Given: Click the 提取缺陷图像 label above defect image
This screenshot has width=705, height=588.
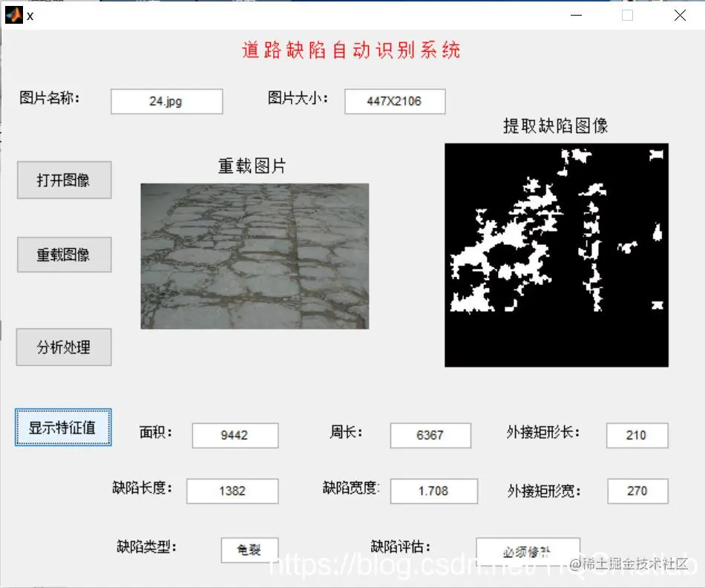Looking at the screenshot, I should [556, 125].
